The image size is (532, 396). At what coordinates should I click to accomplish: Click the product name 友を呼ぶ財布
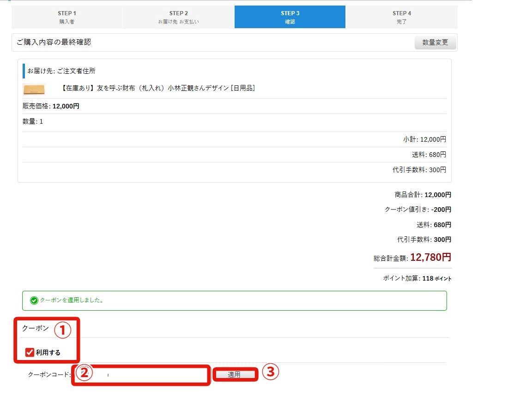point(158,88)
